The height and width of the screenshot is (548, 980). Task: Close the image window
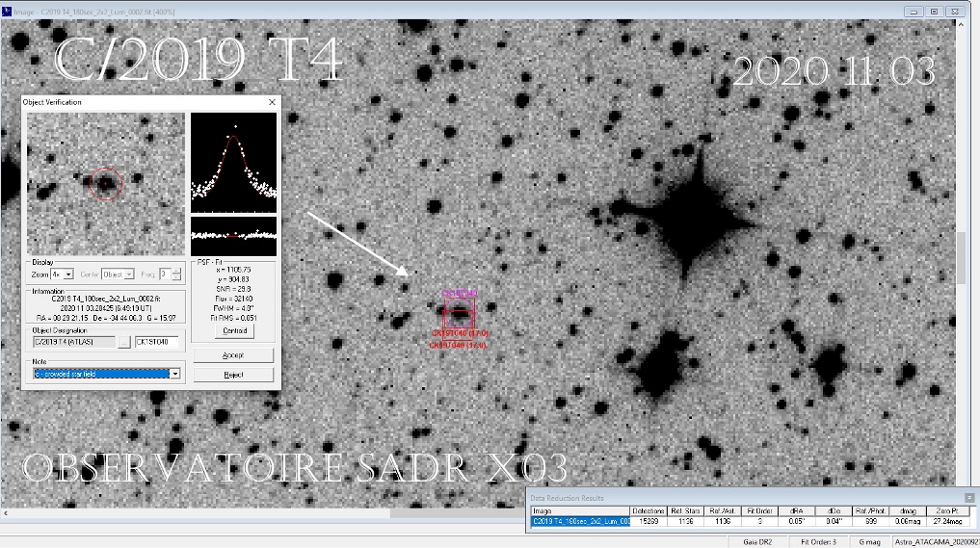955,12
